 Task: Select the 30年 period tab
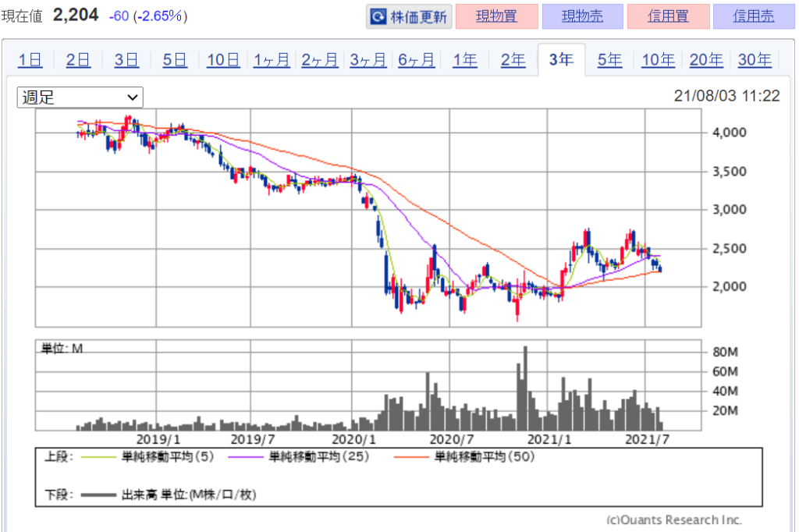(755, 60)
